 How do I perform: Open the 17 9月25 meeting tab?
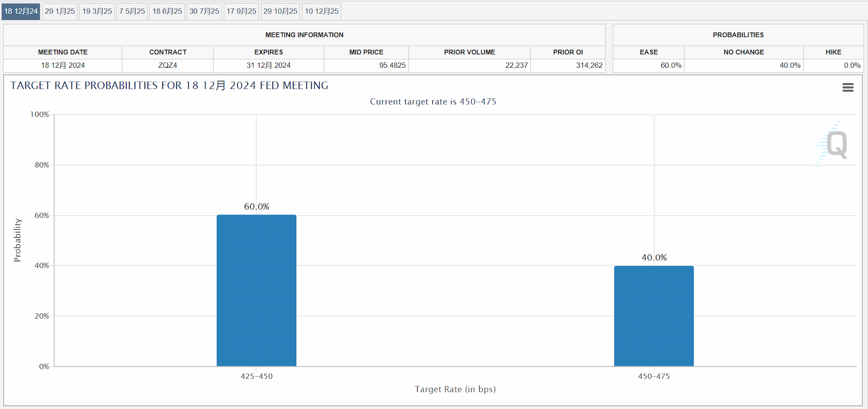point(241,11)
